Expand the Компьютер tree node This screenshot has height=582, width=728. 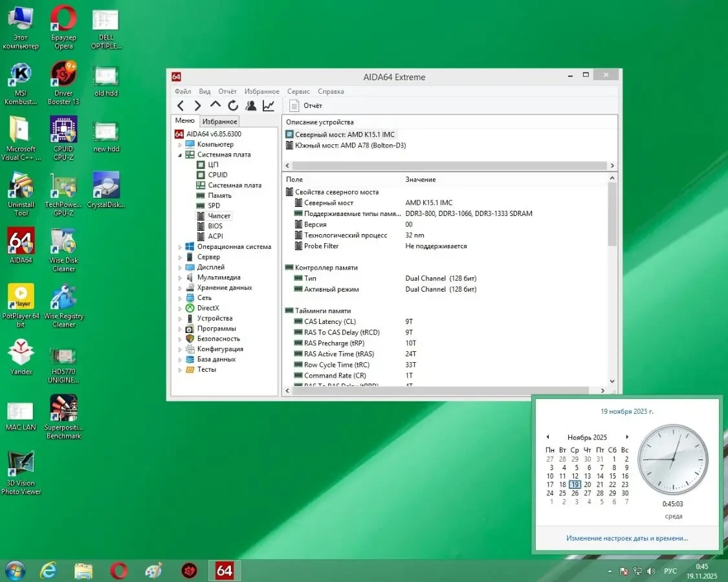click(181, 145)
